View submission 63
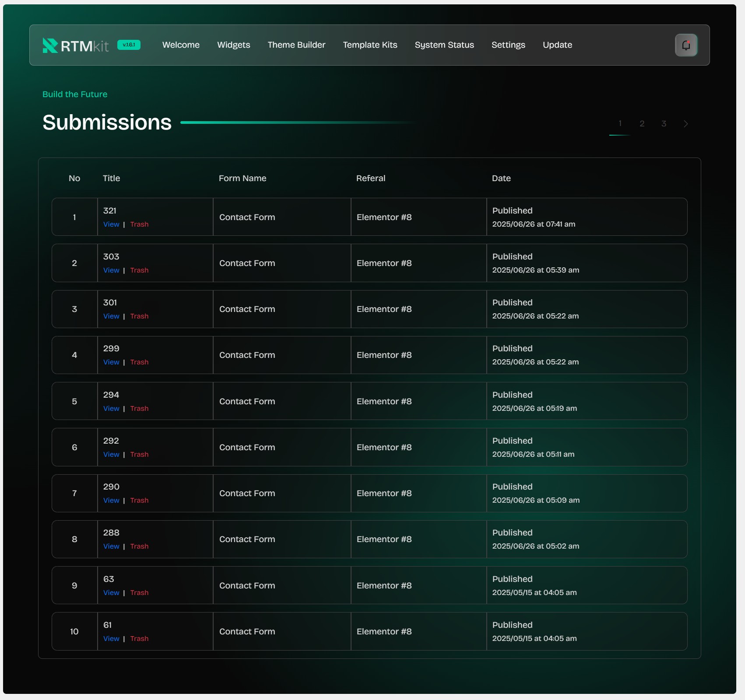Image resolution: width=745 pixels, height=700 pixels. pos(111,593)
